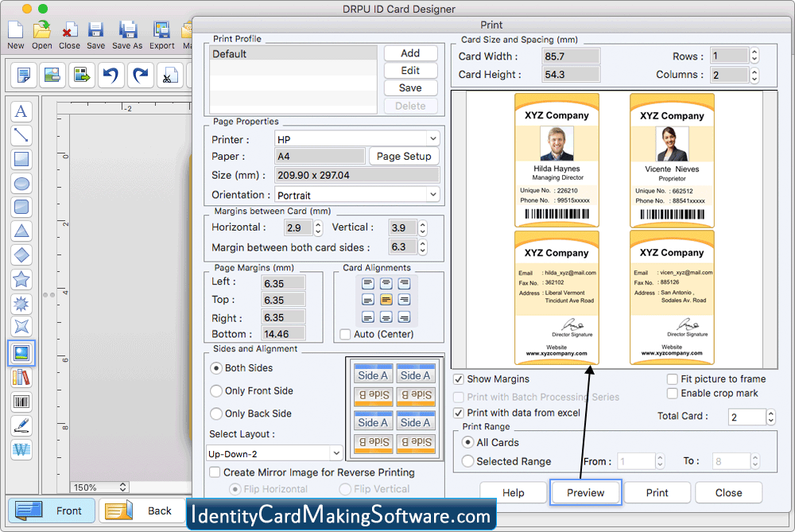The height and width of the screenshot is (532, 795).
Task: Open Page Setup
Action: tap(404, 156)
